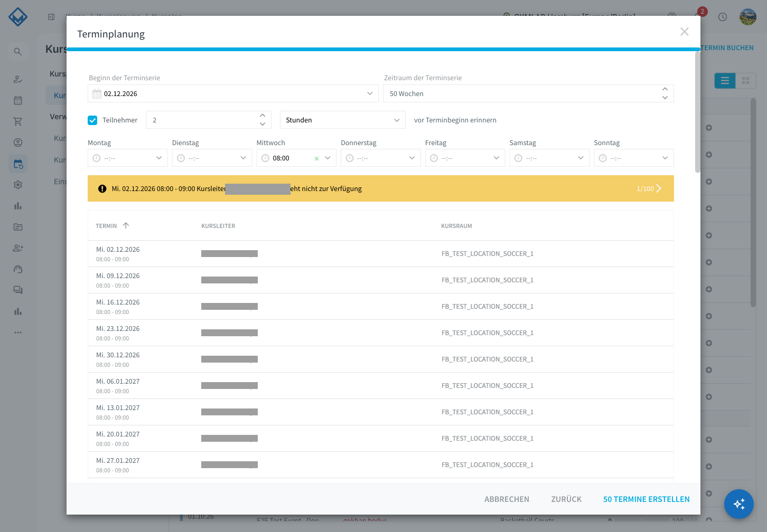This screenshot has width=767, height=532.
Task: Select the Mi. 23.12.2026 appointment row
Action: point(380,333)
